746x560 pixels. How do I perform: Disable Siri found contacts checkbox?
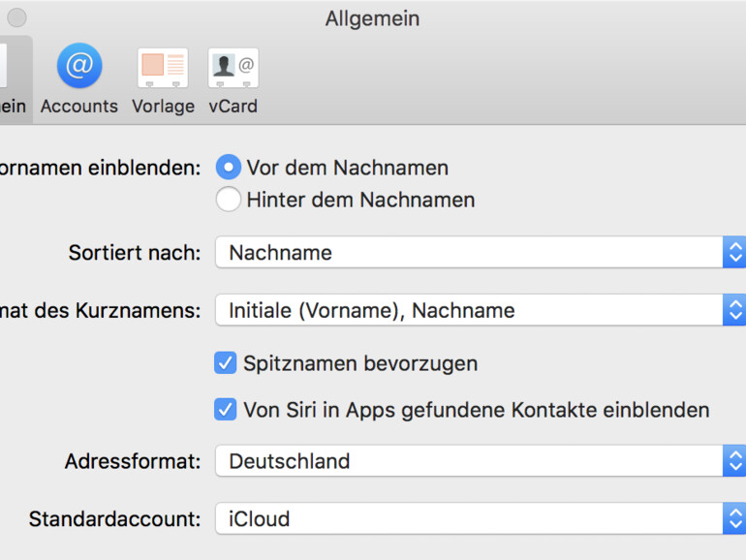[226, 410]
